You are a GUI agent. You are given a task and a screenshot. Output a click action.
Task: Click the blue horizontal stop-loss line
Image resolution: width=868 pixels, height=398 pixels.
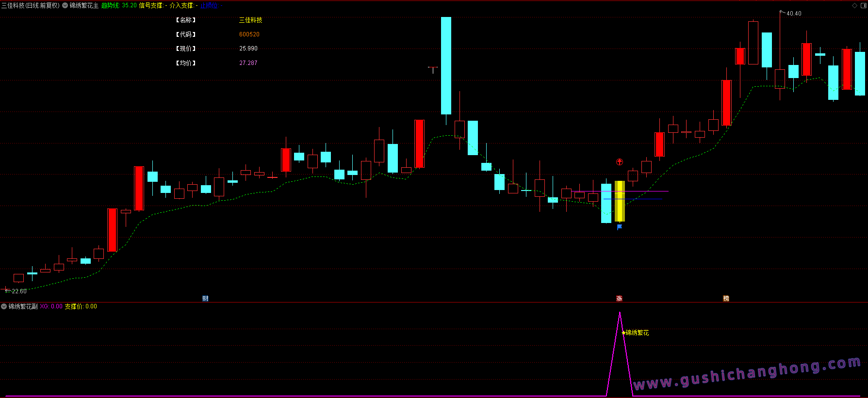tap(633, 199)
